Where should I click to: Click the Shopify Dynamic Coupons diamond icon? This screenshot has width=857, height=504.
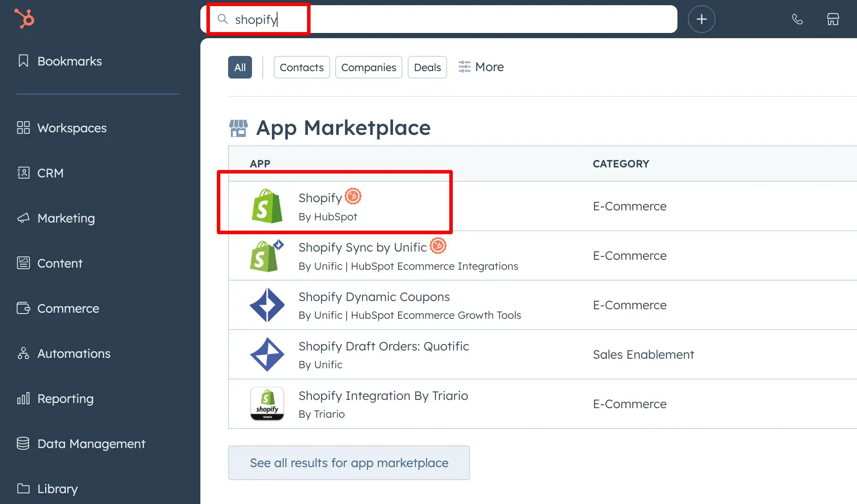(267, 305)
